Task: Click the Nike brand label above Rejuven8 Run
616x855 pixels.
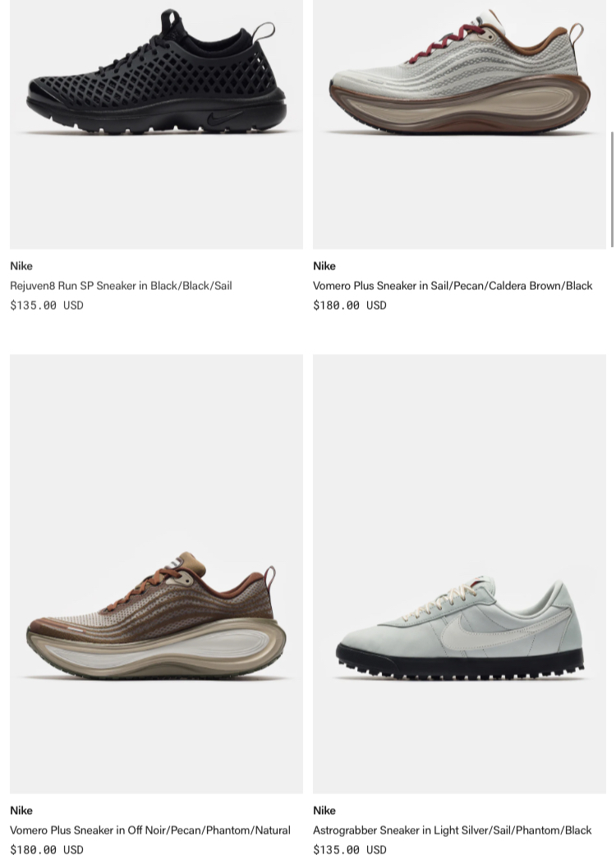Action: tap(21, 265)
